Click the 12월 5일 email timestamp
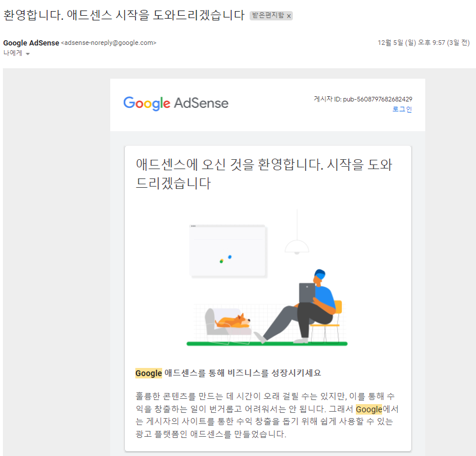 coord(423,43)
